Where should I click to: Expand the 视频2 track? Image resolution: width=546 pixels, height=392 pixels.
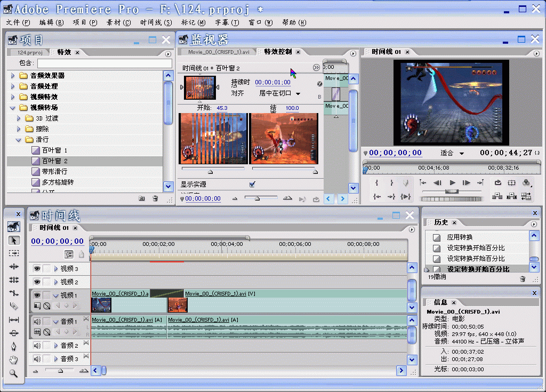(x=55, y=282)
